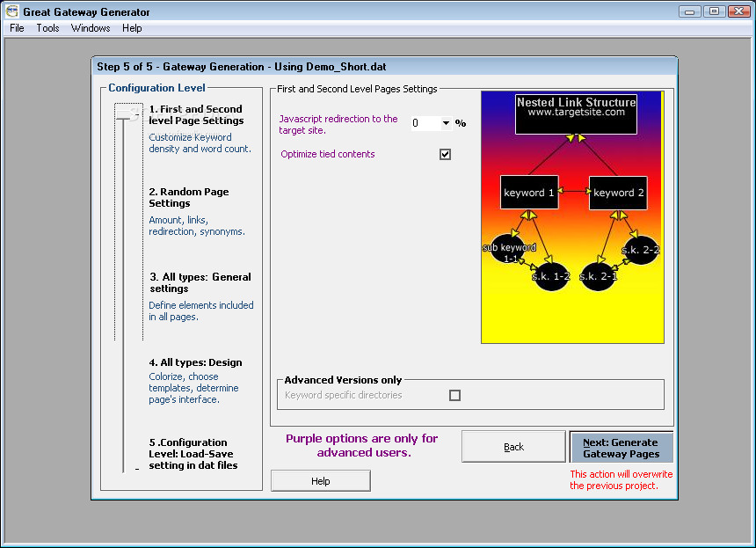756x548 pixels.
Task: Click the 'Optimize tied contents' label
Action: 327,154
